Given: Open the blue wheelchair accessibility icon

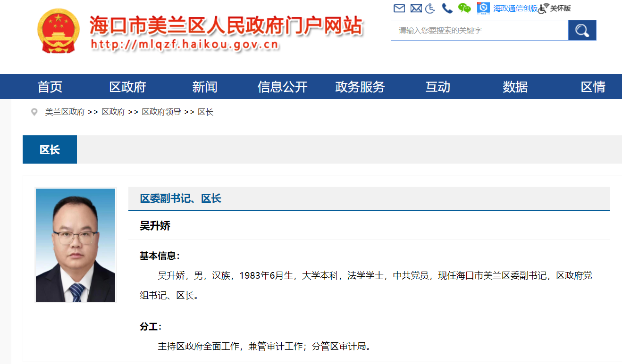Looking at the screenshot, I should (x=430, y=8).
